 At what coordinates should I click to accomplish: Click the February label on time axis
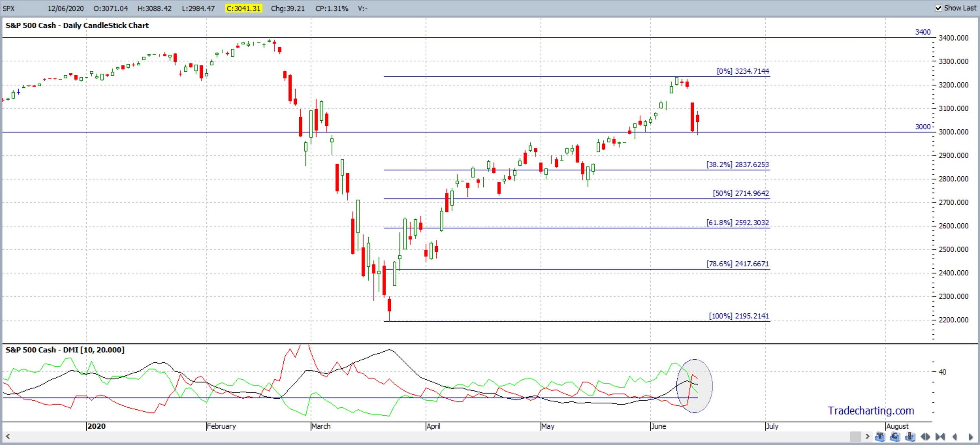(221, 426)
